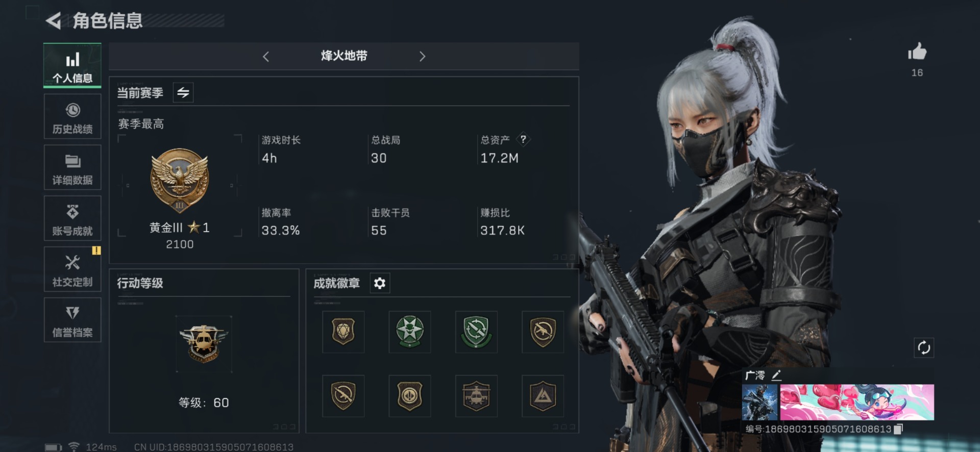Screen dimensions: 980x452
Task: Click the 总资产 question mark help icon
Action: [523, 139]
